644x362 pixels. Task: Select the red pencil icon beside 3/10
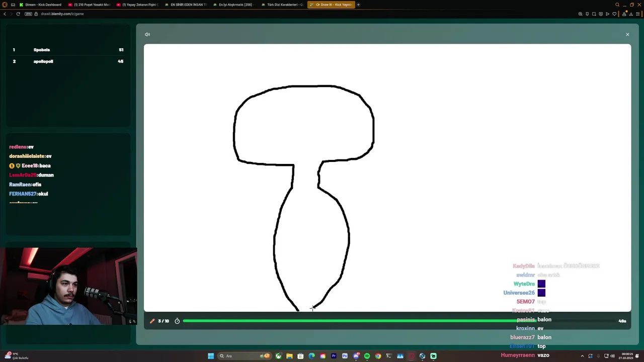pos(152,321)
